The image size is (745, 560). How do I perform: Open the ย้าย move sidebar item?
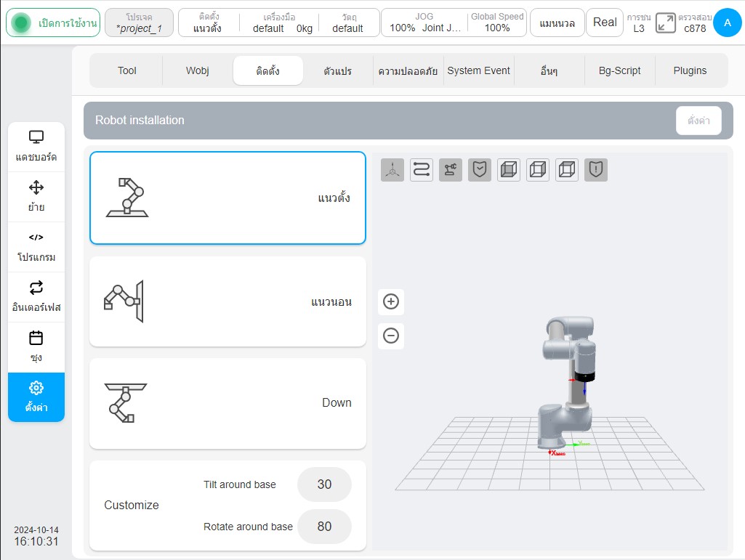(36, 197)
